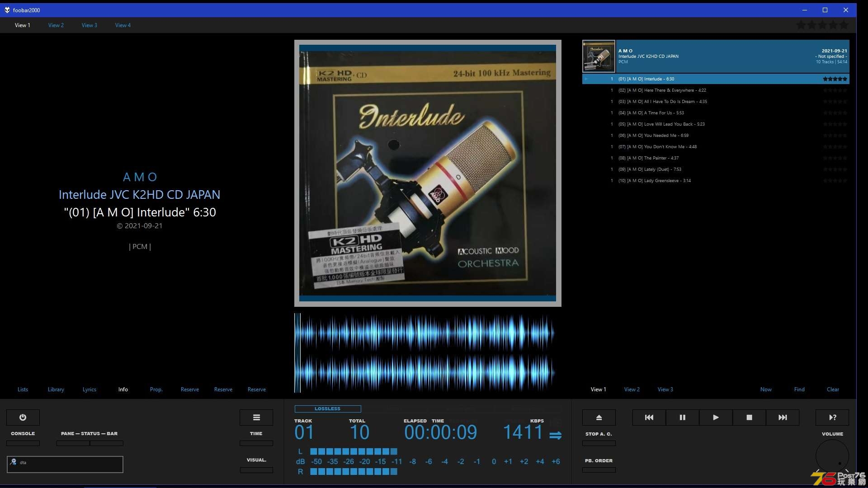Toggle the STATUS BAR indicator
Screen dimensions: 868x488
(x=107, y=443)
